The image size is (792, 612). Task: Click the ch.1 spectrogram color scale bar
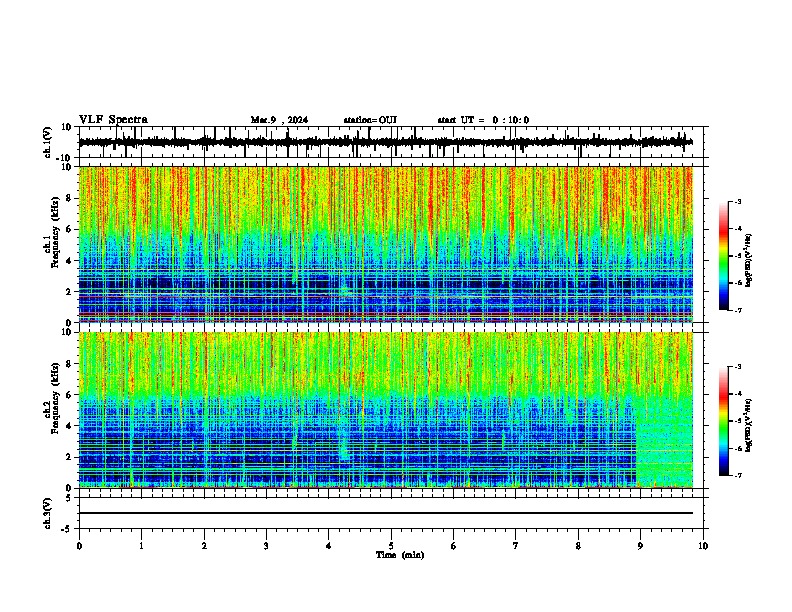(723, 256)
